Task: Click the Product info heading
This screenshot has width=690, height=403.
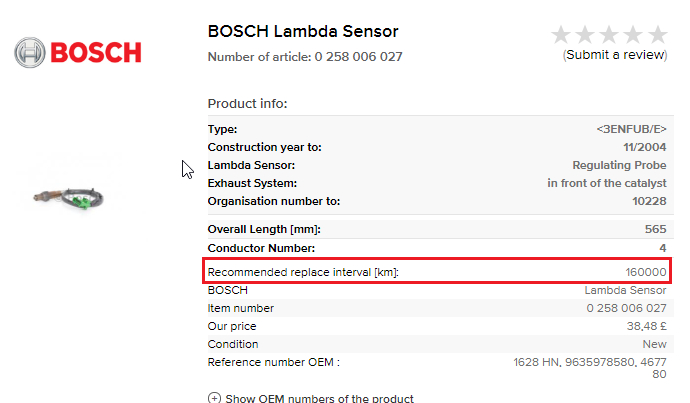Action: 247,104
